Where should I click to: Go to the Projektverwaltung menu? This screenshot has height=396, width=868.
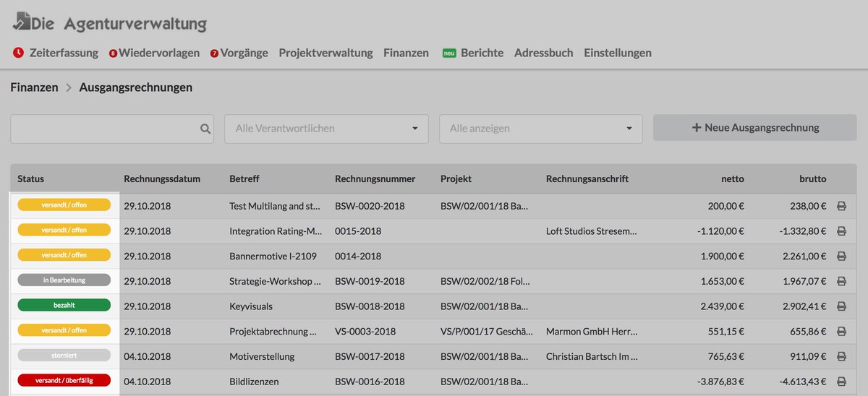click(325, 53)
